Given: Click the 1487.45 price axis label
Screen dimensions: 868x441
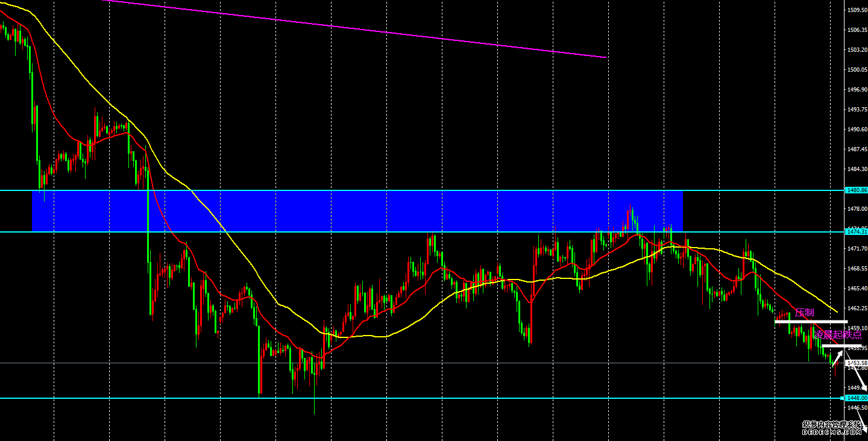Looking at the screenshot, I should tap(857, 149).
